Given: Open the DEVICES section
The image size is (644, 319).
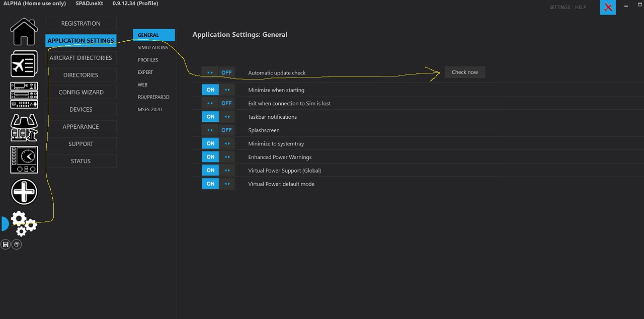Looking at the screenshot, I should tap(80, 110).
